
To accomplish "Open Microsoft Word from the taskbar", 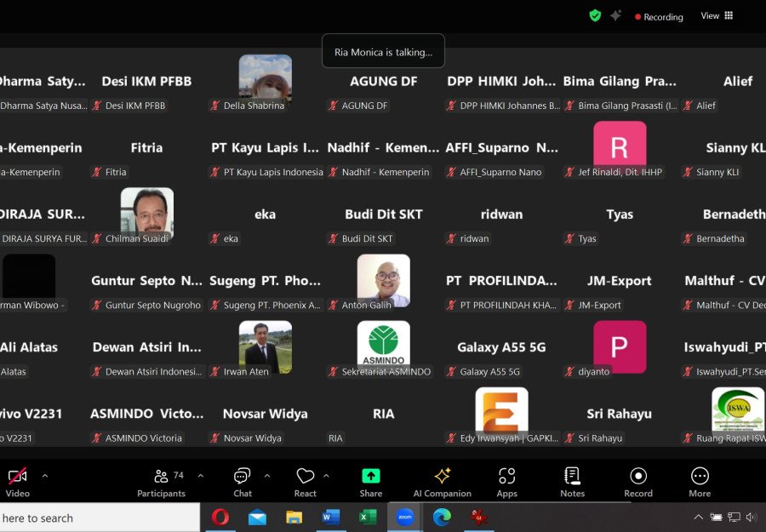I will (331, 517).
